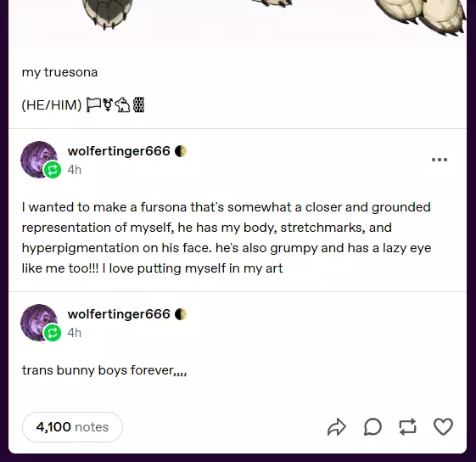
Task: Open second wolfertinger666 purple avatar
Action: [39, 322]
